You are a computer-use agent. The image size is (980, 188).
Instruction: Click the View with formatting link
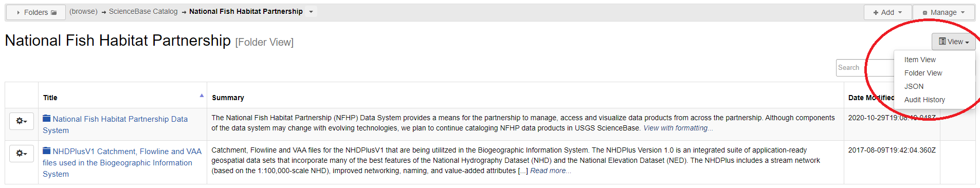[678, 128]
